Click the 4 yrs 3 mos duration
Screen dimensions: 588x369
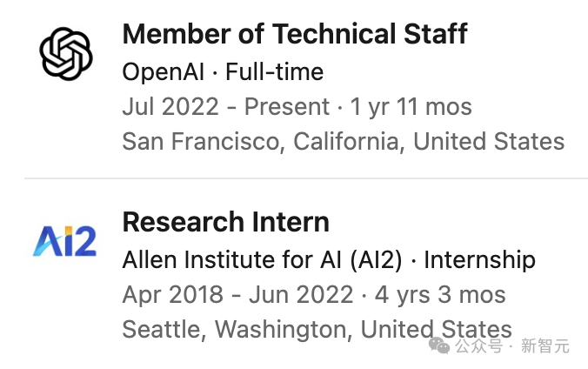440,294
